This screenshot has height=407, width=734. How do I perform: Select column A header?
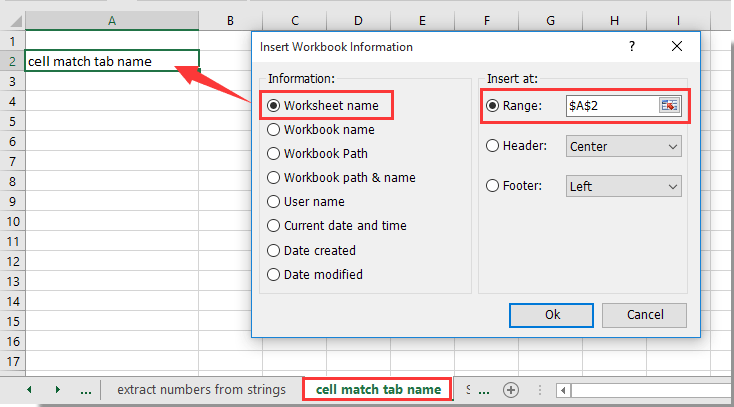click(x=112, y=21)
